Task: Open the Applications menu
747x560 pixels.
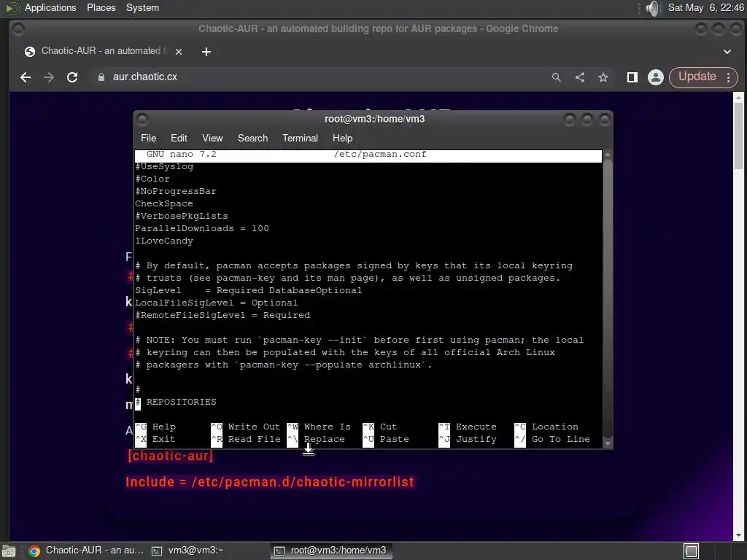Action: [x=50, y=7]
